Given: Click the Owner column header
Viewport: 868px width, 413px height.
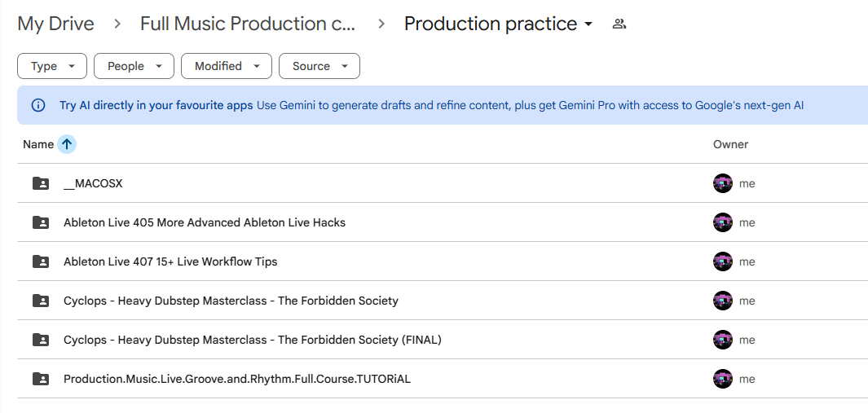Looking at the screenshot, I should 730,144.
